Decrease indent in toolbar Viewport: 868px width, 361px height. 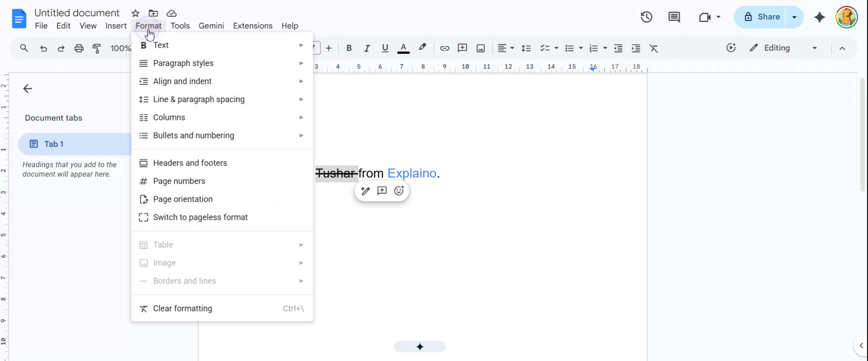(x=618, y=48)
